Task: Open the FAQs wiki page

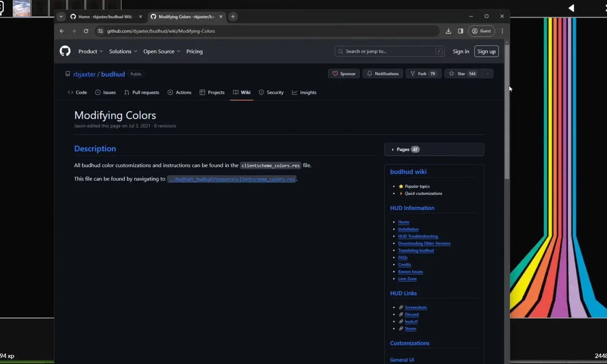Action: coord(403,257)
